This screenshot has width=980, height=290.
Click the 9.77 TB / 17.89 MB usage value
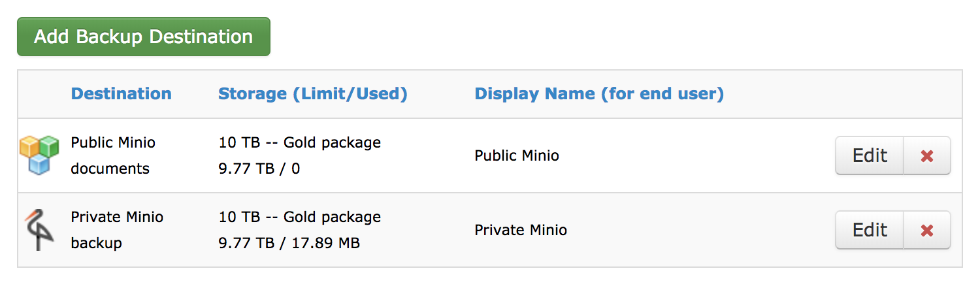pos(289,243)
